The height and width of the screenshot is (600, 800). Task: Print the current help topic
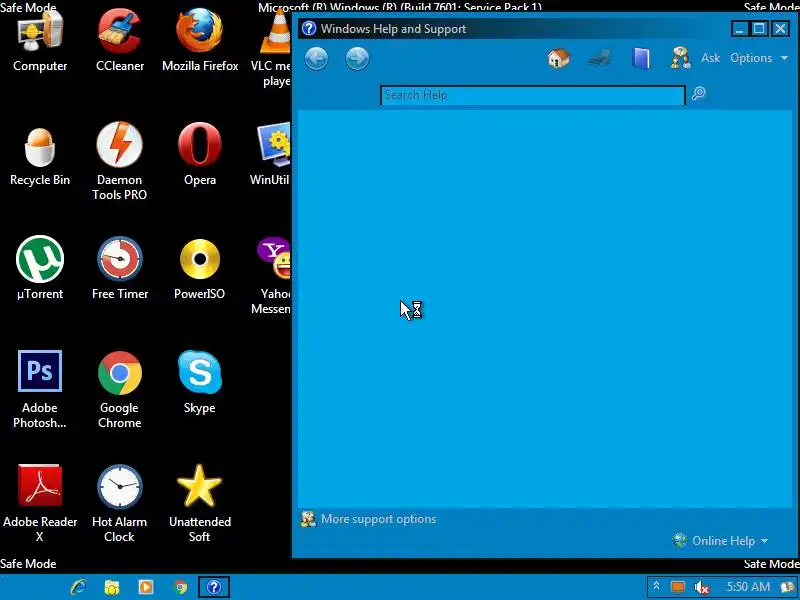[x=600, y=58]
